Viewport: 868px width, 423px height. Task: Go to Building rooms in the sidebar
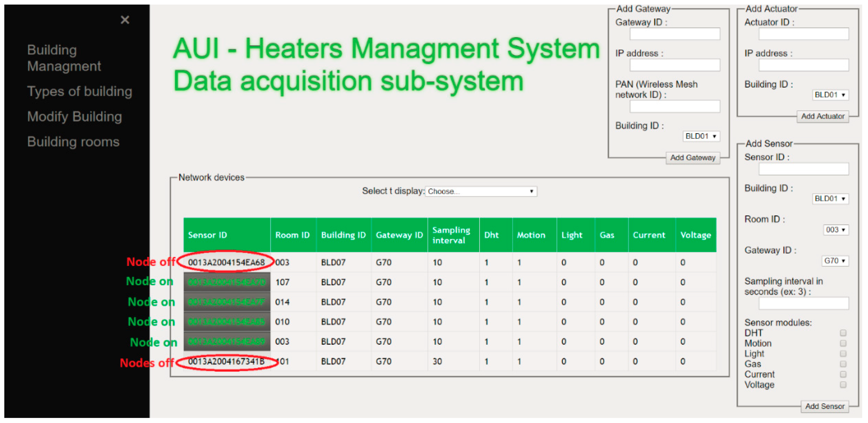pyautogui.click(x=73, y=142)
